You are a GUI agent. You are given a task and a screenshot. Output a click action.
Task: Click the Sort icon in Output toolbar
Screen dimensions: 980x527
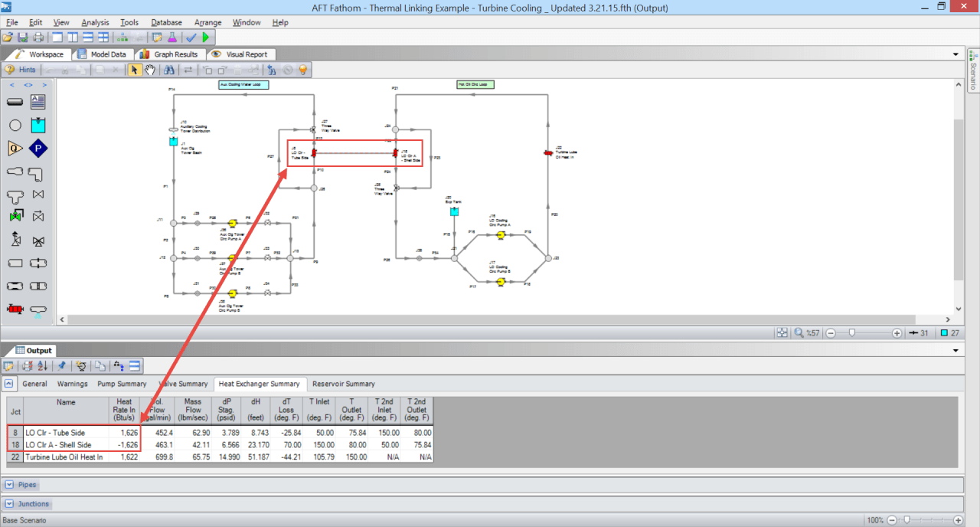click(x=42, y=366)
